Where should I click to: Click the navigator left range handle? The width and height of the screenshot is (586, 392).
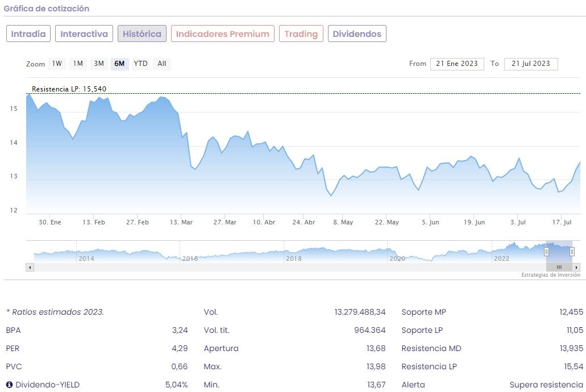coord(546,251)
